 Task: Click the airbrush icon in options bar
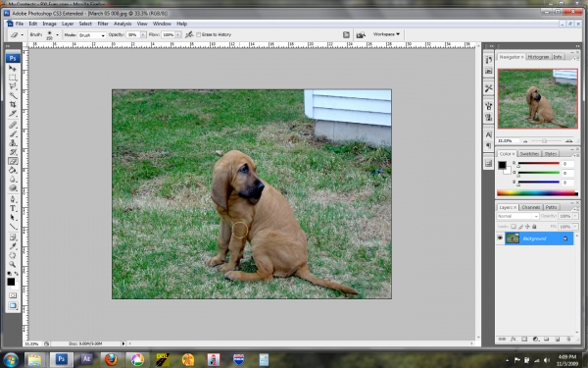tap(189, 34)
